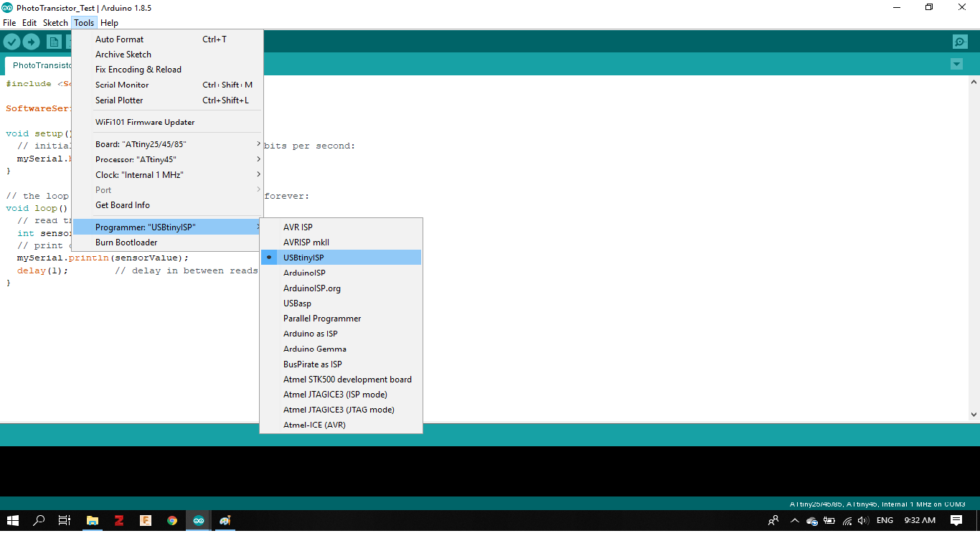Image resolution: width=980 pixels, height=551 pixels.
Task: Select Atmel JTAGICE3 (ISP mode)
Action: [x=341, y=395]
